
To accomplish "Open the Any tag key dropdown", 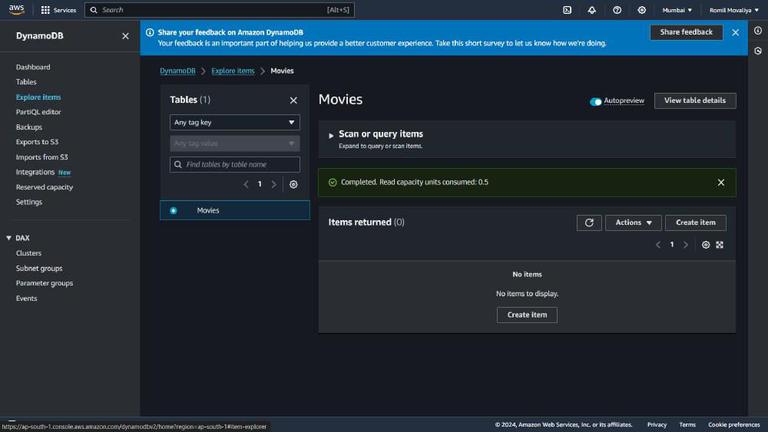I will click(x=235, y=122).
